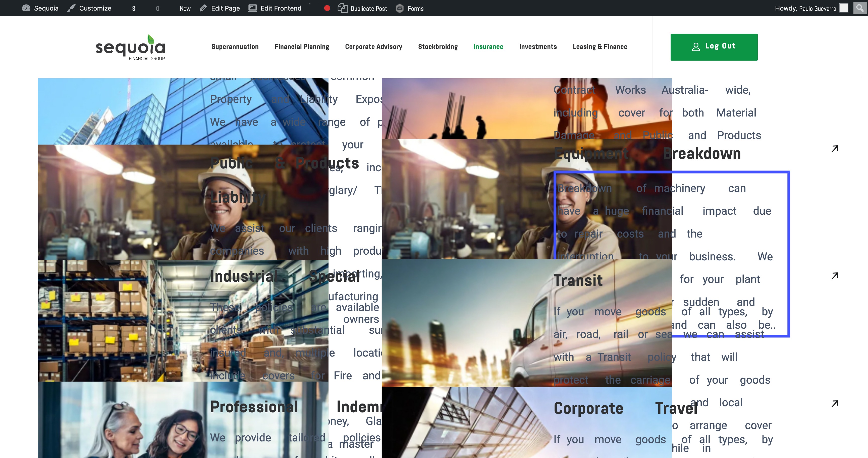Open the Leasing & Finance menu item

point(600,47)
